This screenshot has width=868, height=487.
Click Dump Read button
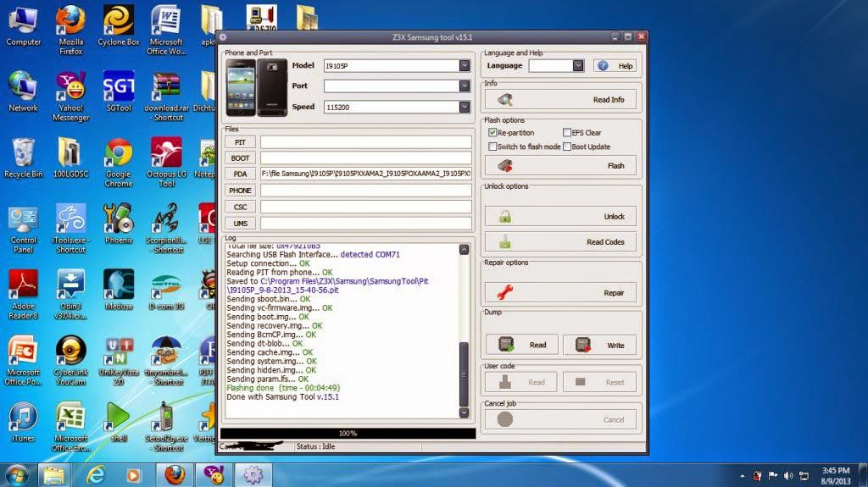pos(521,345)
